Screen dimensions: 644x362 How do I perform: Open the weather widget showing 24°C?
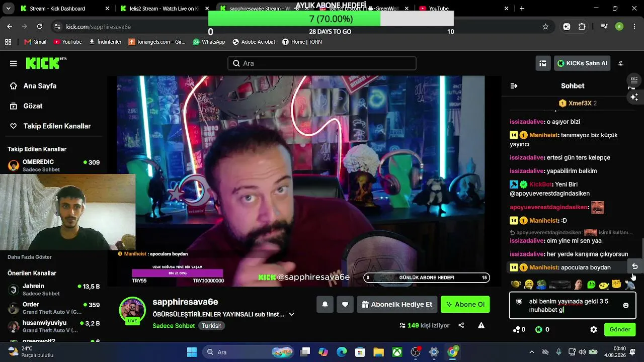click(31, 352)
